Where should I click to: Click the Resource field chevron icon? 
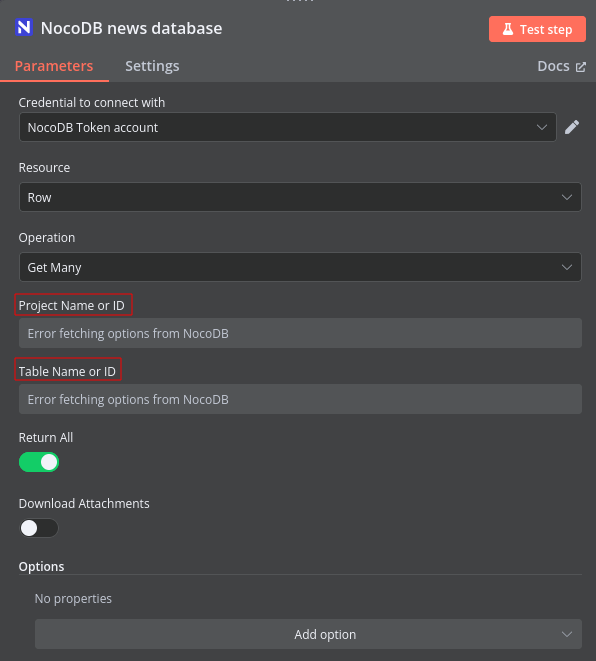coord(567,197)
